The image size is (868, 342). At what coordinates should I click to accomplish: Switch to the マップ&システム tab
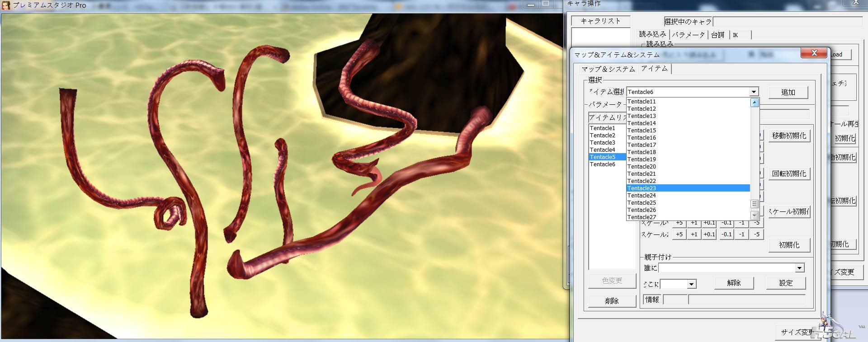(x=608, y=69)
